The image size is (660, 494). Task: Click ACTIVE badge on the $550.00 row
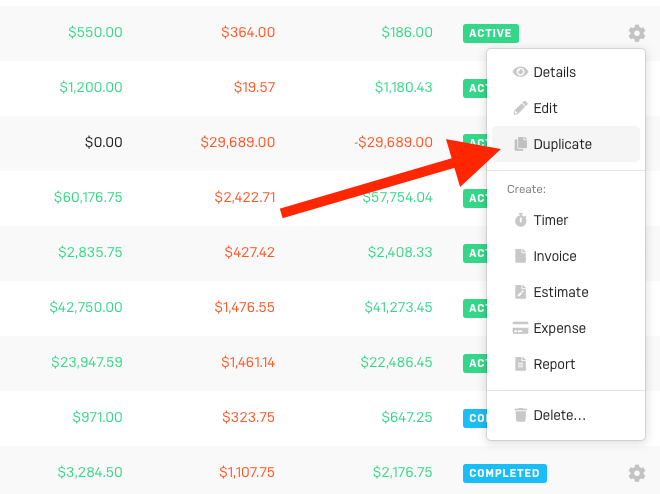[489, 33]
